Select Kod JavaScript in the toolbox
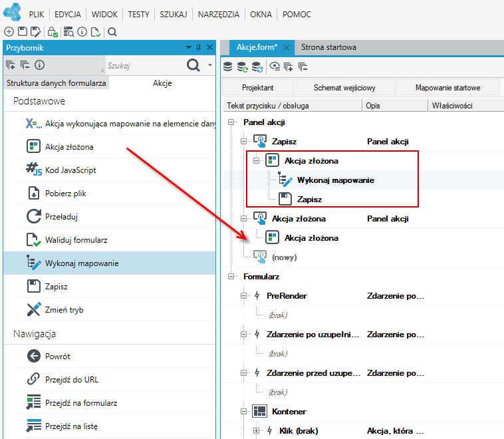This screenshot has width=504, height=439. pyautogui.click(x=116, y=170)
